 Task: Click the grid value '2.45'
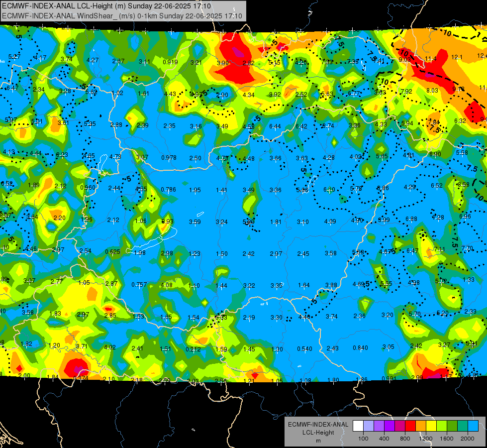303,254
